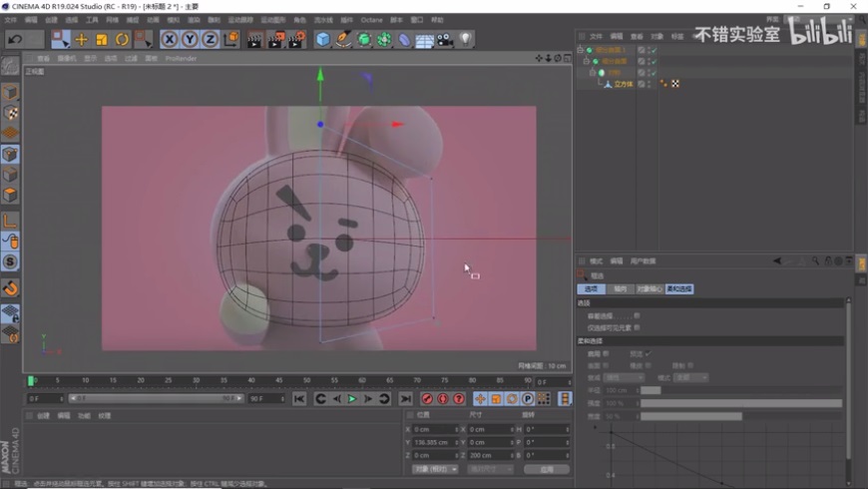Adjust the 50 % width slider
This screenshot has height=489, width=868.
pyautogui.click(x=741, y=416)
